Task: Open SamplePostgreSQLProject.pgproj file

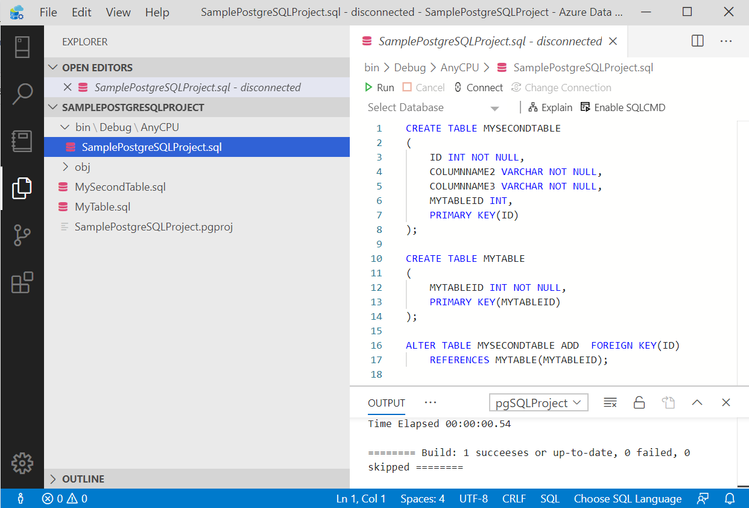Action: 197,227
